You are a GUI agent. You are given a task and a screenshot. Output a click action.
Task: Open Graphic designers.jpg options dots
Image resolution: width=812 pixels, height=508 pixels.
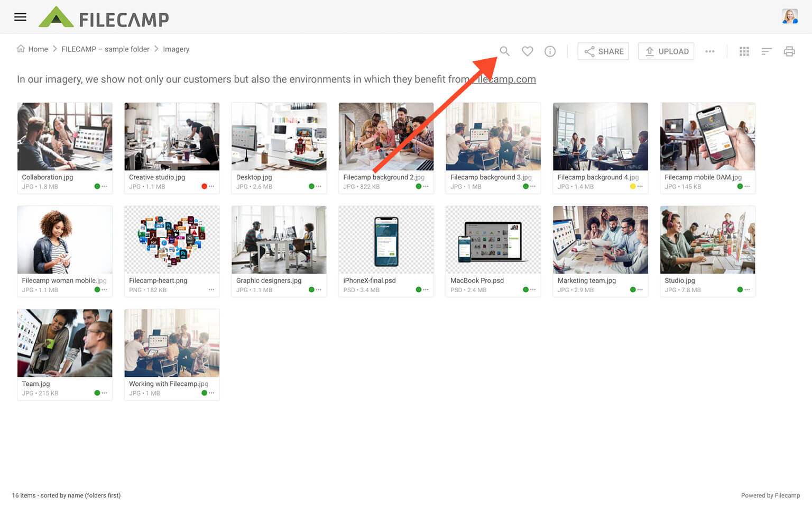[x=319, y=289]
